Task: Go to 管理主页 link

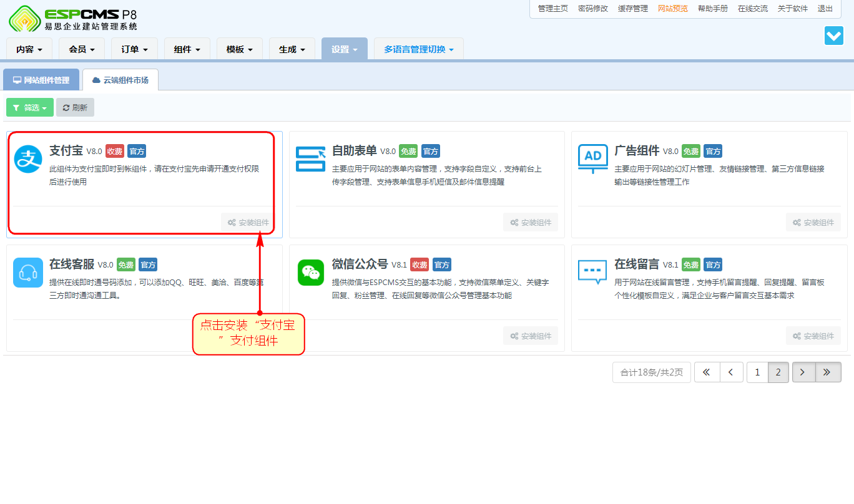Action: (x=553, y=9)
